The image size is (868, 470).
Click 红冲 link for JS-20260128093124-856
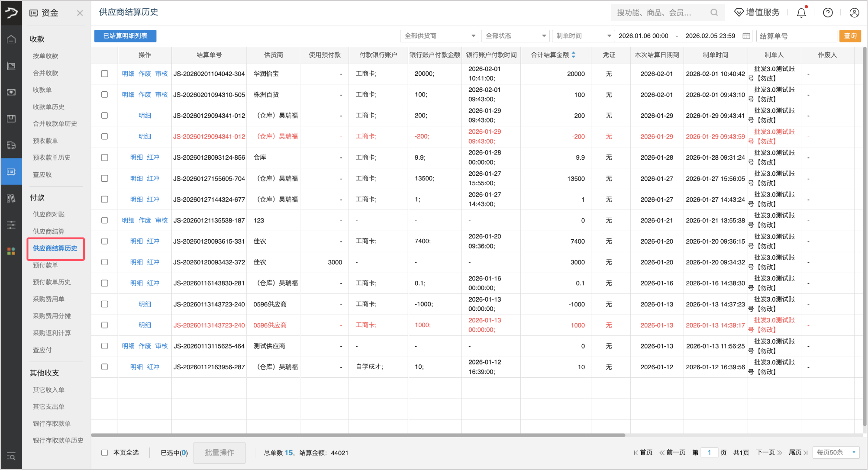pyautogui.click(x=153, y=158)
